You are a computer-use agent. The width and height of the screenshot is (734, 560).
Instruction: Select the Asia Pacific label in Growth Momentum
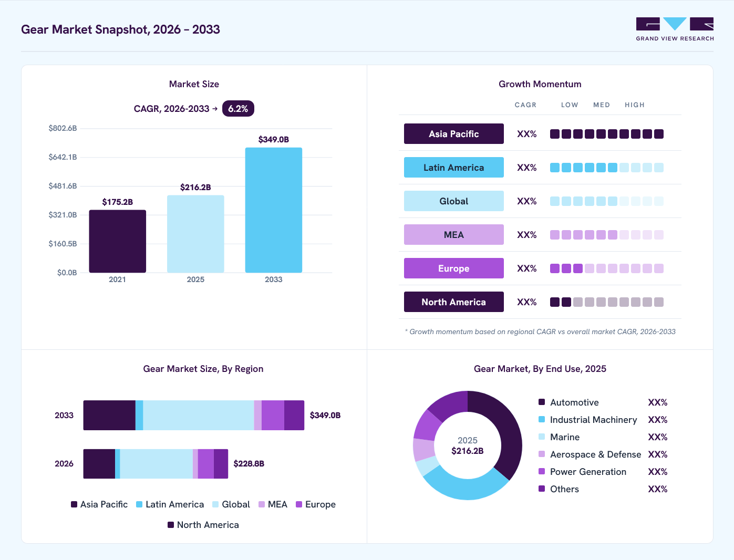(x=454, y=134)
